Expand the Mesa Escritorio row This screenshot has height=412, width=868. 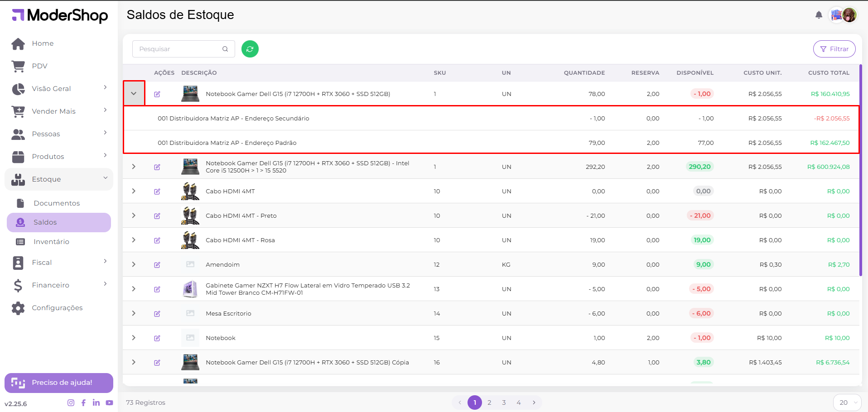pyautogui.click(x=134, y=313)
